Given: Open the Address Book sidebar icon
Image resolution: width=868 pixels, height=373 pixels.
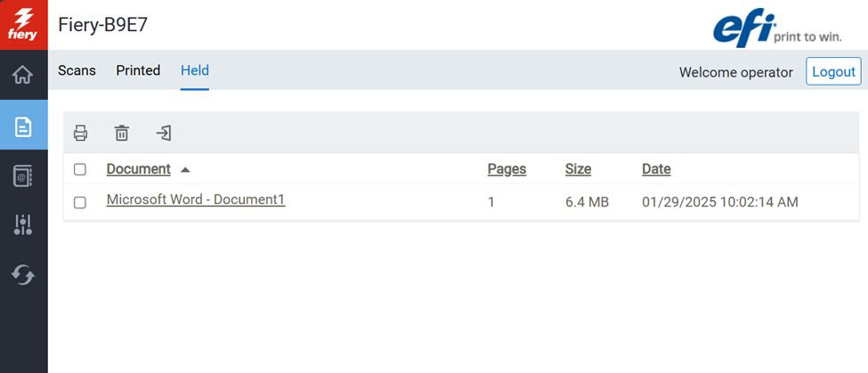Looking at the screenshot, I should [23, 175].
